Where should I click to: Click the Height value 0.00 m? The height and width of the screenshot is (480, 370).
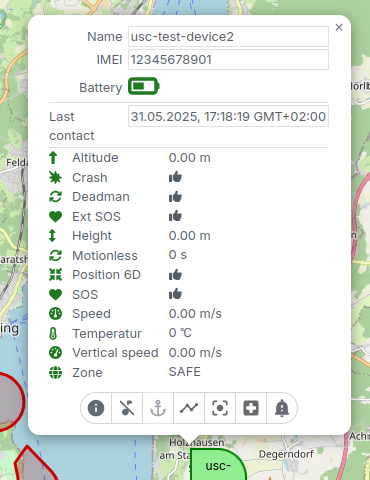[190, 236]
